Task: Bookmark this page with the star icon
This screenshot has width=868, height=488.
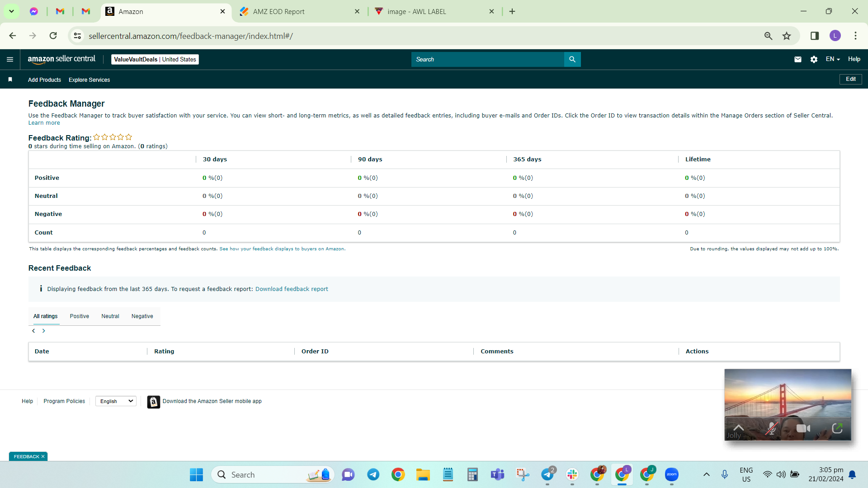Action: click(787, 36)
